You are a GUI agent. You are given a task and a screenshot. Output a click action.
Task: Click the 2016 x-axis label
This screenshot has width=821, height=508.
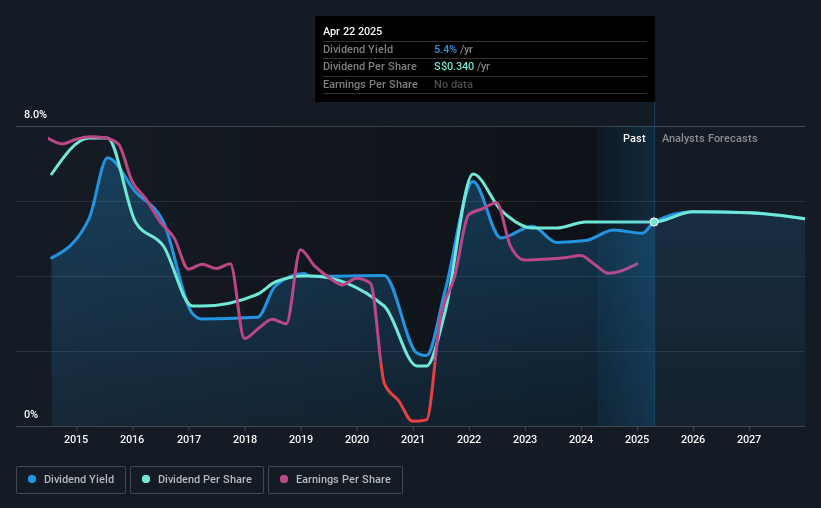(132, 439)
